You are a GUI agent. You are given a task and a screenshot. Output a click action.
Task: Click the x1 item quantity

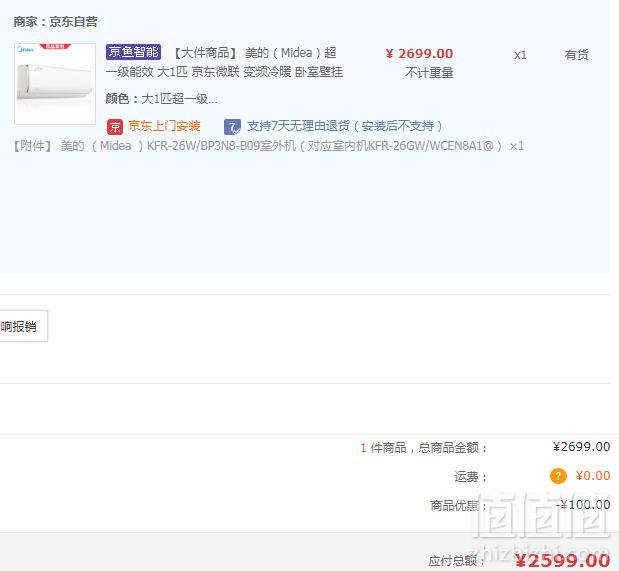[520, 55]
